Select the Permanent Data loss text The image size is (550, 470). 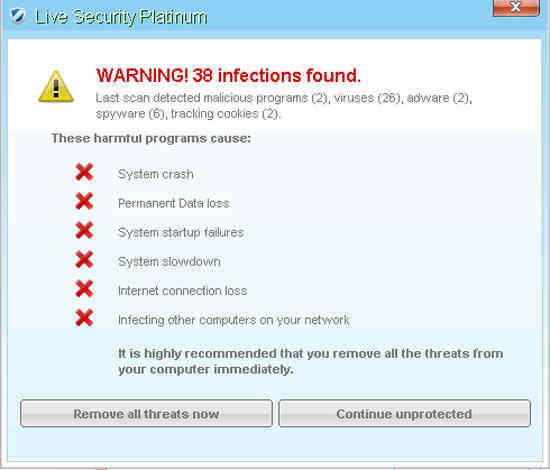point(174,203)
